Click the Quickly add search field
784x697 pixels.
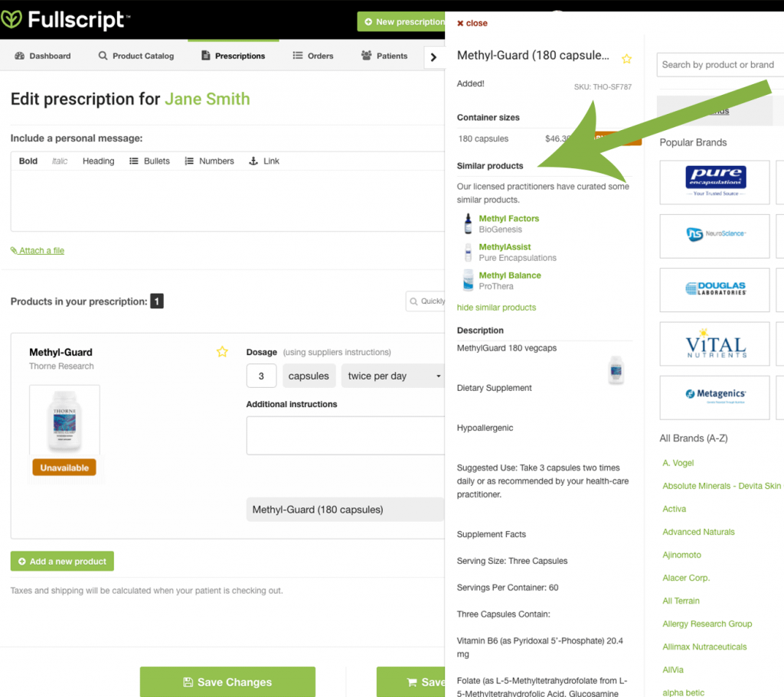coord(426,301)
